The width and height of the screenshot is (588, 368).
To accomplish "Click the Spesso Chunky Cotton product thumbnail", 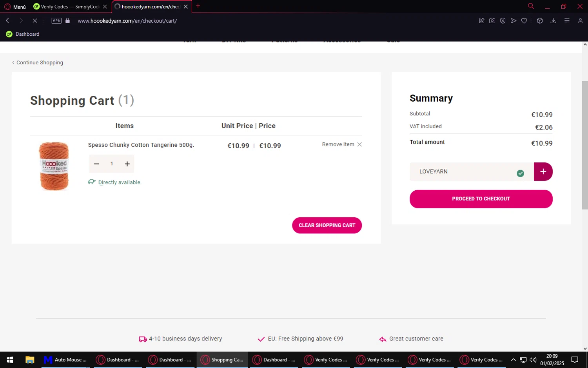I will click(54, 166).
